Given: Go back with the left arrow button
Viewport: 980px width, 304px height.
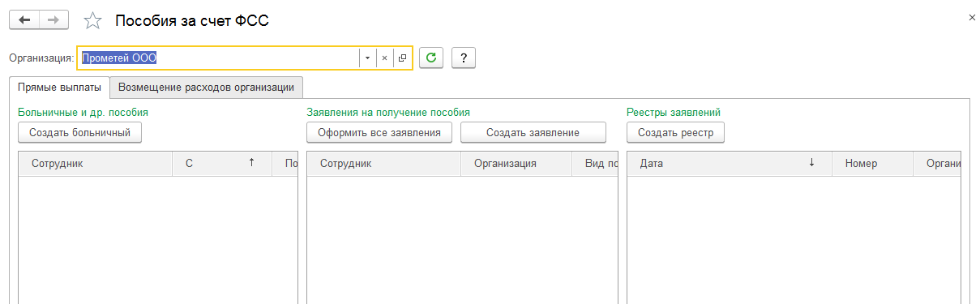Looking at the screenshot, I should tap(24, 20).
